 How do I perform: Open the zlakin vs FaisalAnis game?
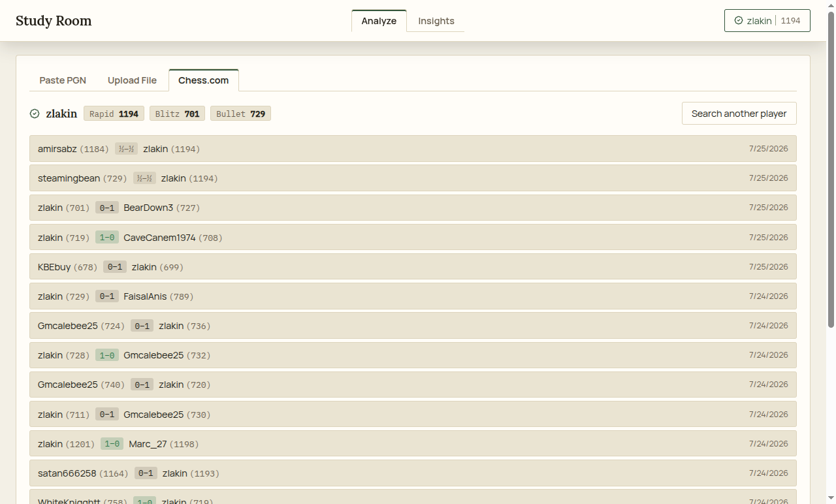[413, 296]
